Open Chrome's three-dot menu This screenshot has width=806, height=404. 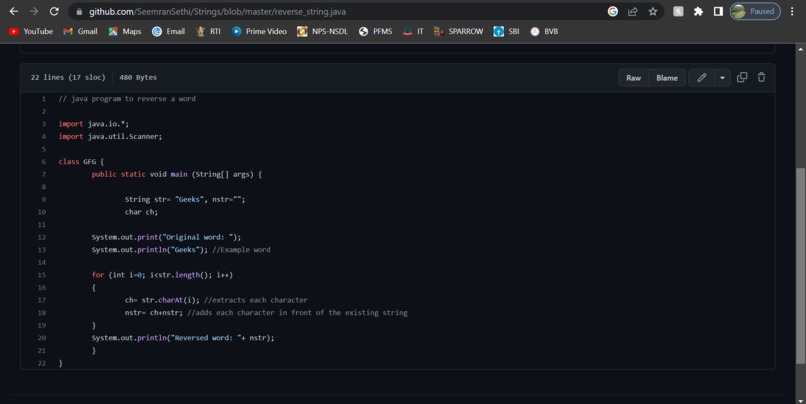(792, 11)
